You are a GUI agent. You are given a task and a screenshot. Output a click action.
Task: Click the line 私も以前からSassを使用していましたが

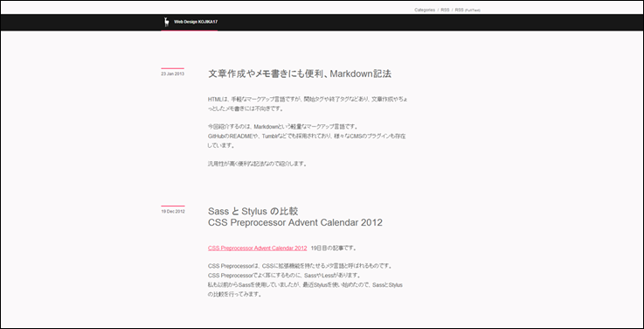pyautogui.click(x=305, y=284)
